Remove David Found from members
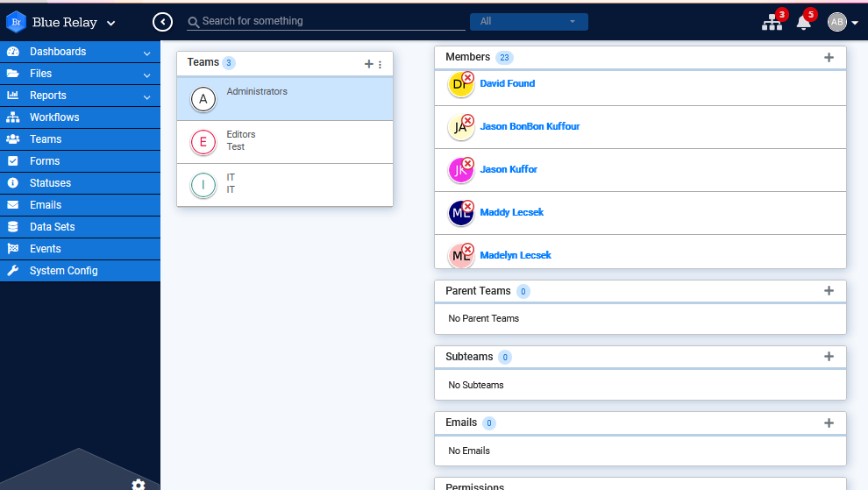 468,77
